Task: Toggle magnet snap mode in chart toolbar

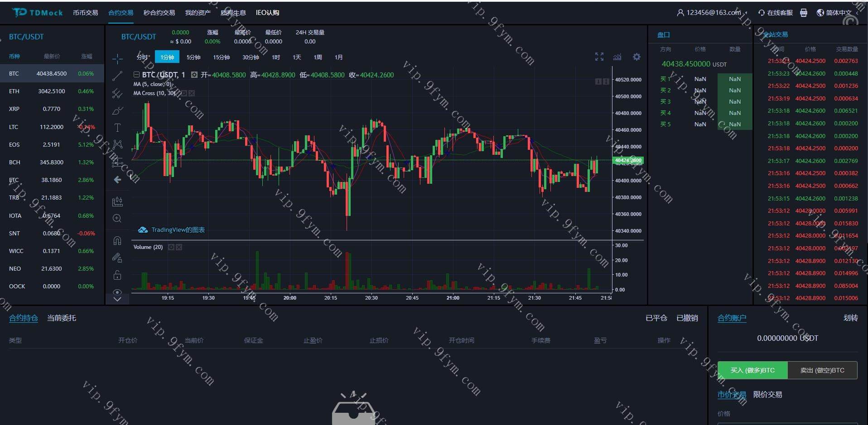Action: pos(117,241)
